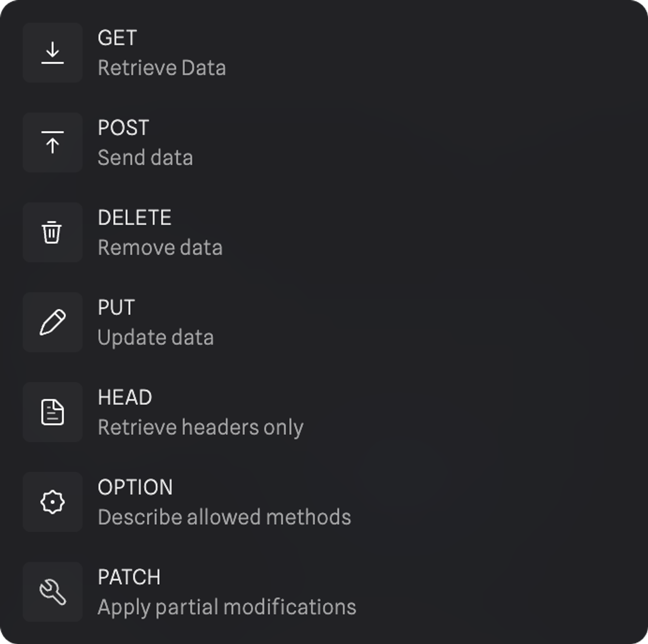This screenshot has height=644, width=648.
Task: Choose the POST method label
Action: point(123,127)
